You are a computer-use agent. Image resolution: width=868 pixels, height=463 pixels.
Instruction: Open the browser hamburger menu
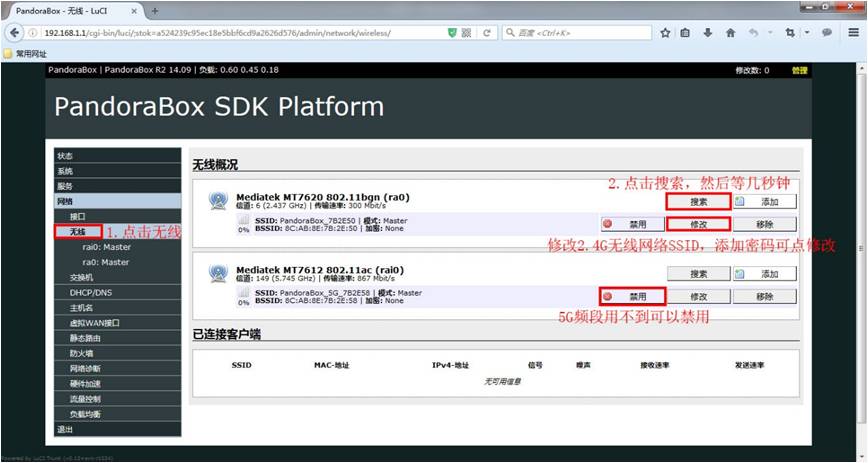854,33
